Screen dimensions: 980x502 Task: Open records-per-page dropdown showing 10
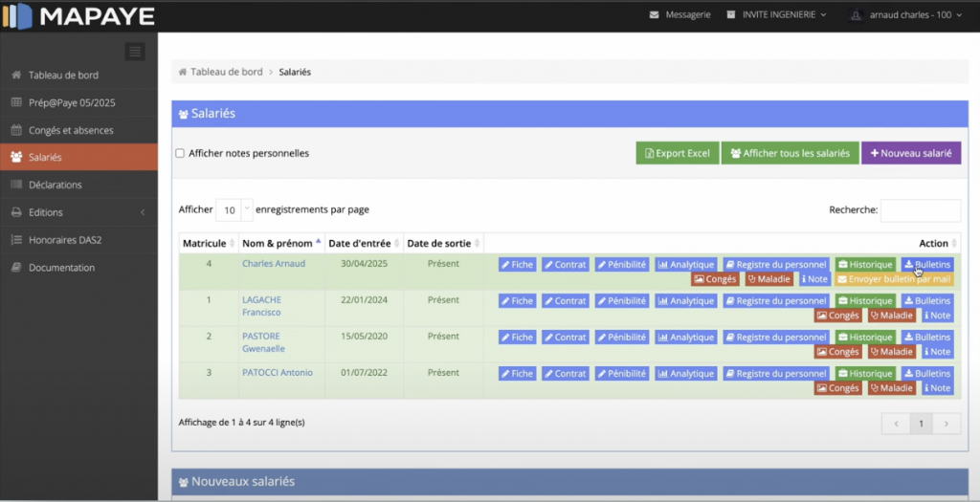point(234,209)
